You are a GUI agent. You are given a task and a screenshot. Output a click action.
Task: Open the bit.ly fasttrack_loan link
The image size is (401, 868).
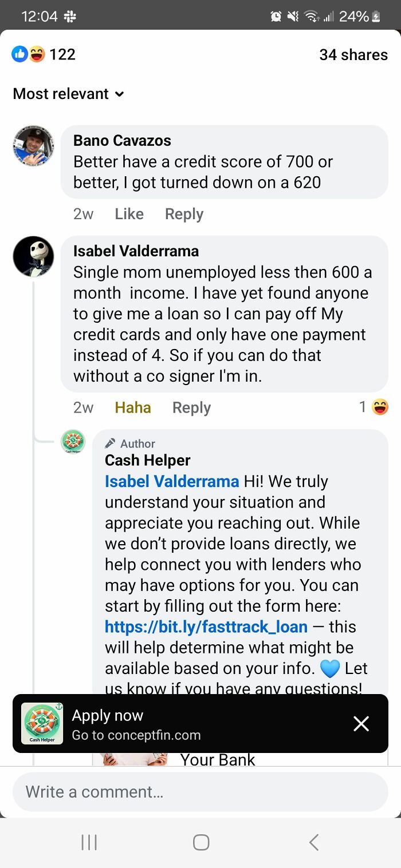click(x=206, y=627)
